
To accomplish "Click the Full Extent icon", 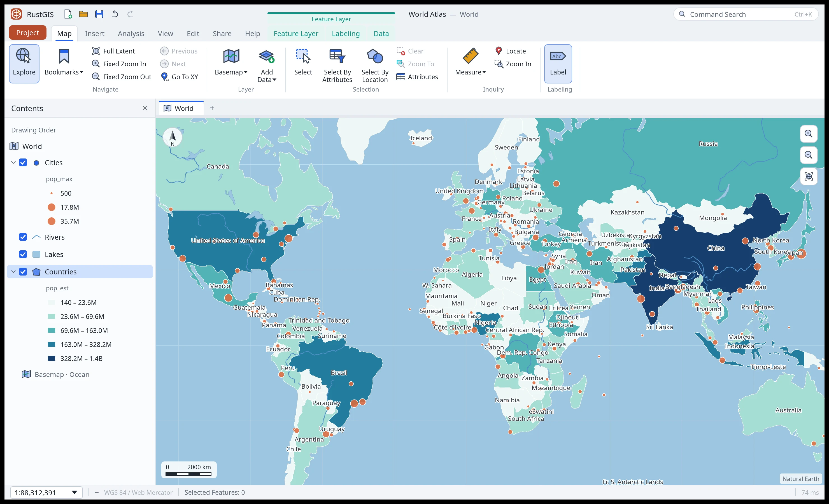I will pyautogui.click(x=96, y=51).
